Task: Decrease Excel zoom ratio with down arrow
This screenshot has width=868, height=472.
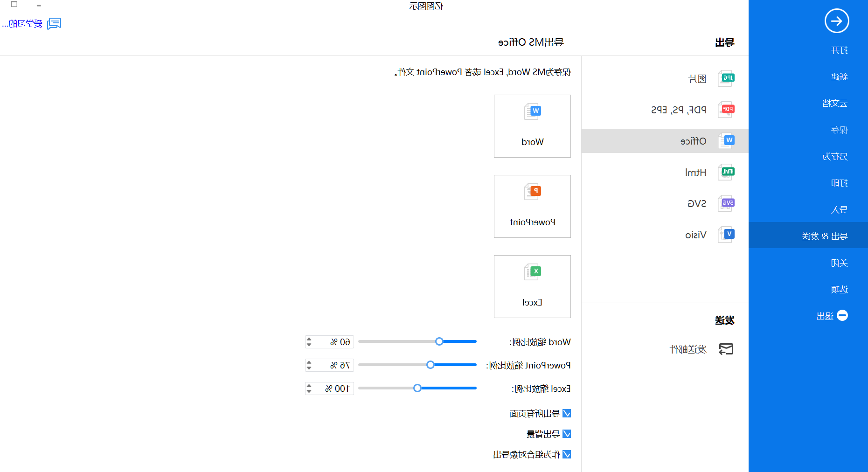Action: pyautogui.click(x=309, y=391)
